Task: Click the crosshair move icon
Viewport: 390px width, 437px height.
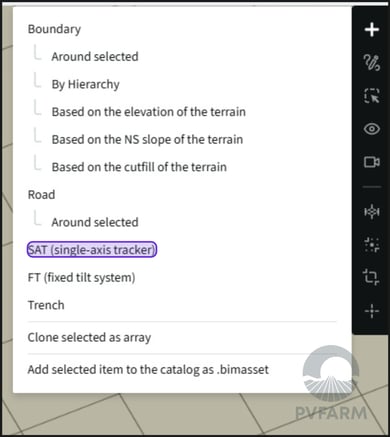Action: tap(372, 311)
